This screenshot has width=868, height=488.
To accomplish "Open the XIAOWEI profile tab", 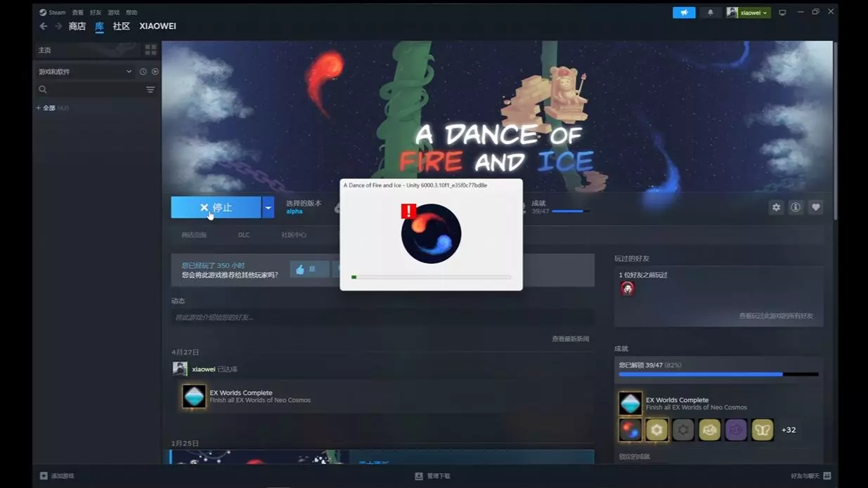I will (157, 26).
